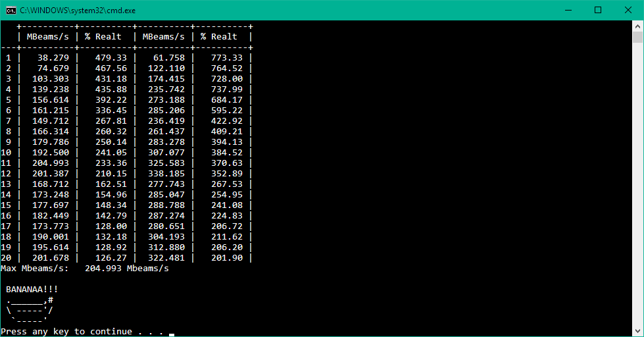Screen dimensions: 644x337
Task: Click the 'Max Mbeams/s:' label
Action: click(34, 269)
